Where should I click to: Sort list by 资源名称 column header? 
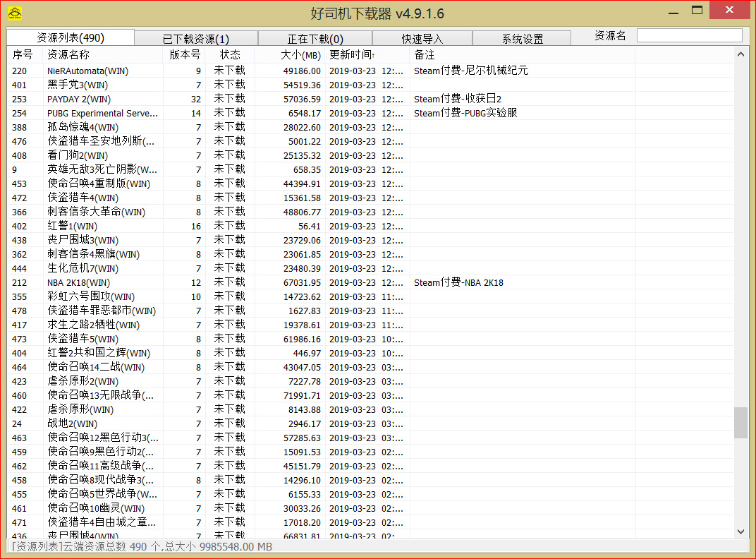tap(103, 54)
